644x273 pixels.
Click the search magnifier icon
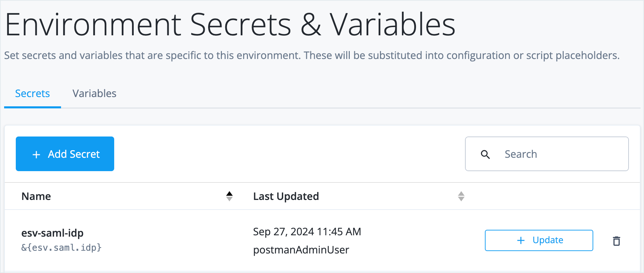(485, 154)
